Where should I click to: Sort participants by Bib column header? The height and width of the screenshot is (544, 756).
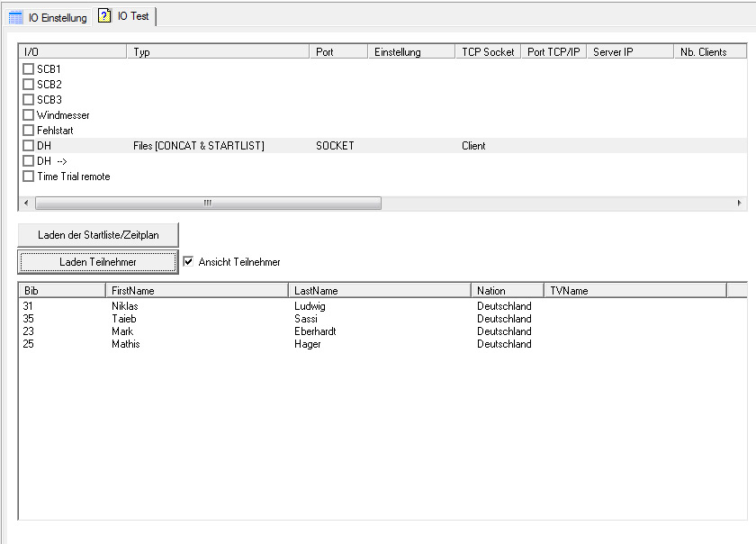pos(62,291)
